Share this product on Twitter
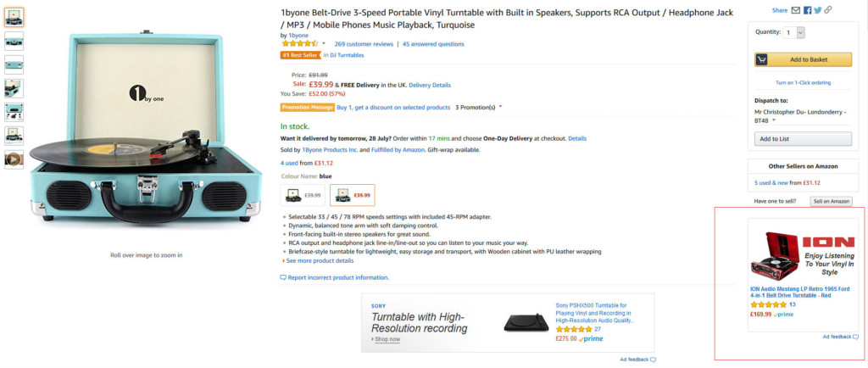The height and width of the screenshot is (368, 868). 817,10
